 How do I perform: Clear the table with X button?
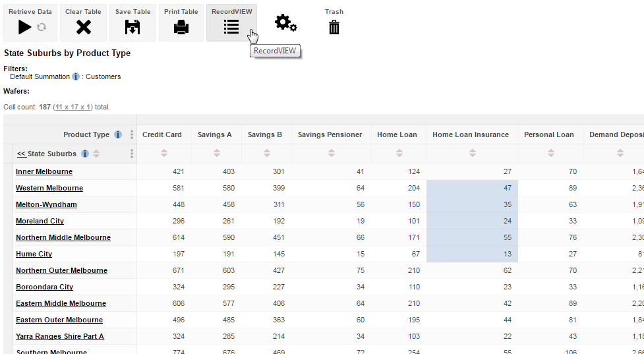pos(83,27)
